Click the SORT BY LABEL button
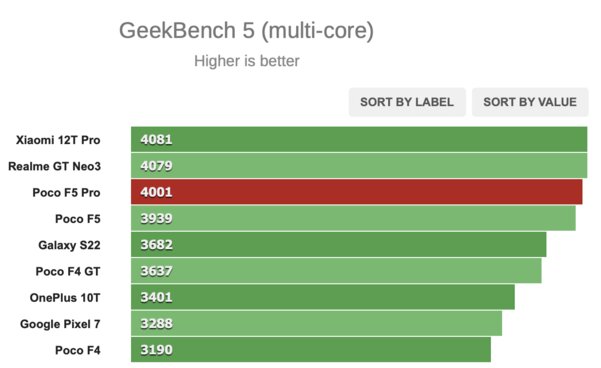 click(x=407, y=102)
